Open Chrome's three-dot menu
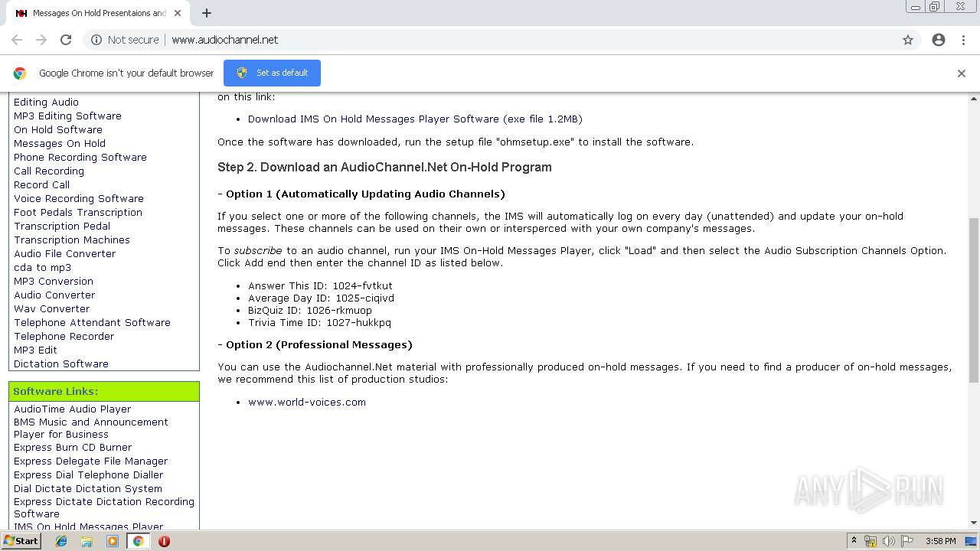Screen dimensions: 980x551 tap(963, 40)
